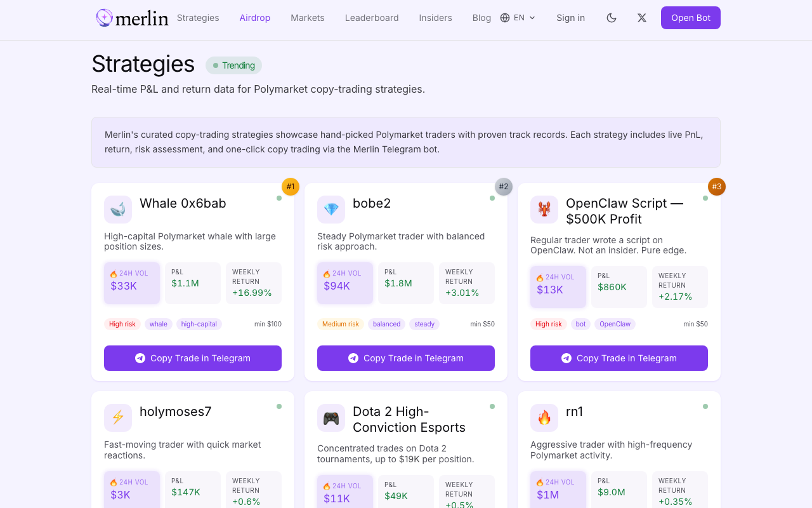Click the Trending badge
This screenshot has height=508, width=812.
(x=233, y=65)
